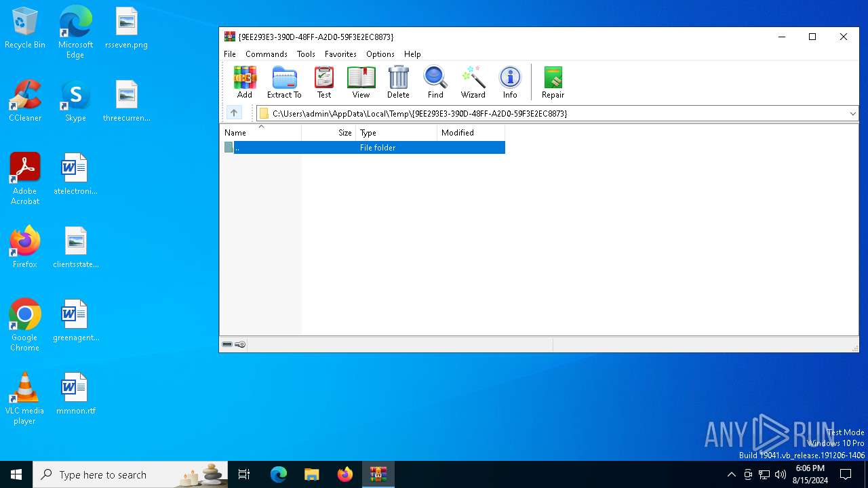The image size is (868, 488).
Task: Click the Test archive toolbar icon
Action: [x=324, y=82]
